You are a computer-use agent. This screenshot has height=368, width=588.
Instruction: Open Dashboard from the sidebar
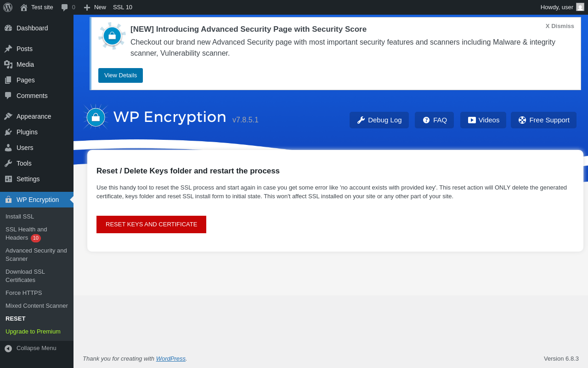click(x=32, y=28)
